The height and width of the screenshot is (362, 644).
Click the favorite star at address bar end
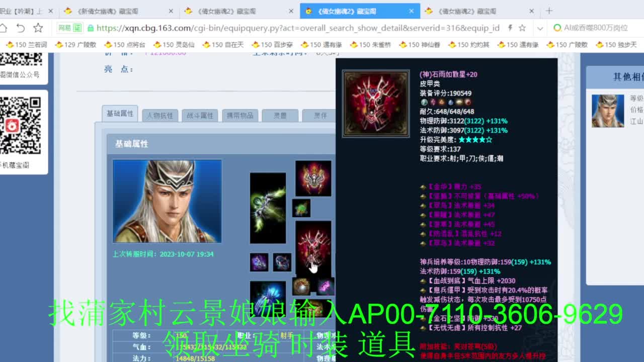[522, 28]
